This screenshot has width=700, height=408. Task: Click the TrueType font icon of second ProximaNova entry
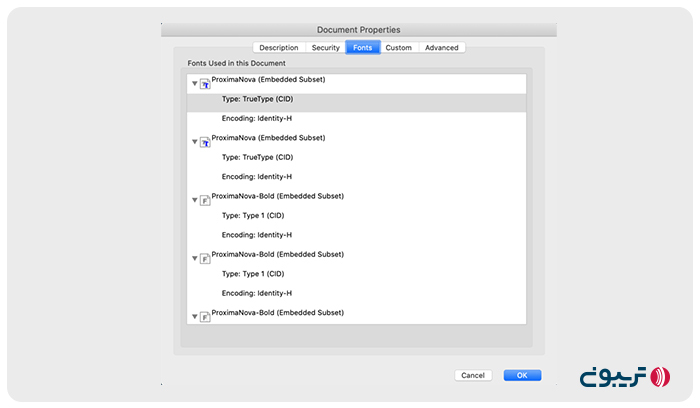[205, 142]
